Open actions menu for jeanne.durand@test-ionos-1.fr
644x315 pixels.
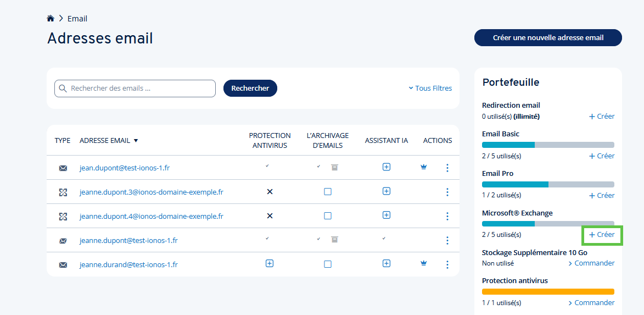(x=447, y=264)
